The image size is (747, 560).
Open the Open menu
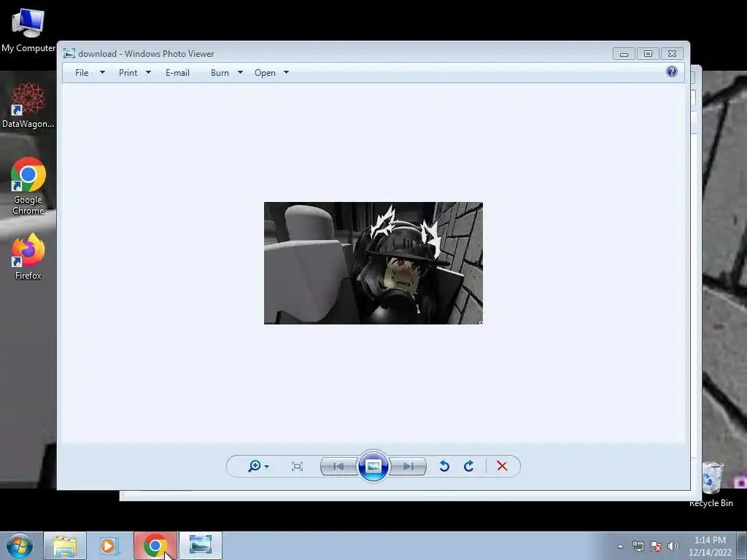[x=265, y=73]
